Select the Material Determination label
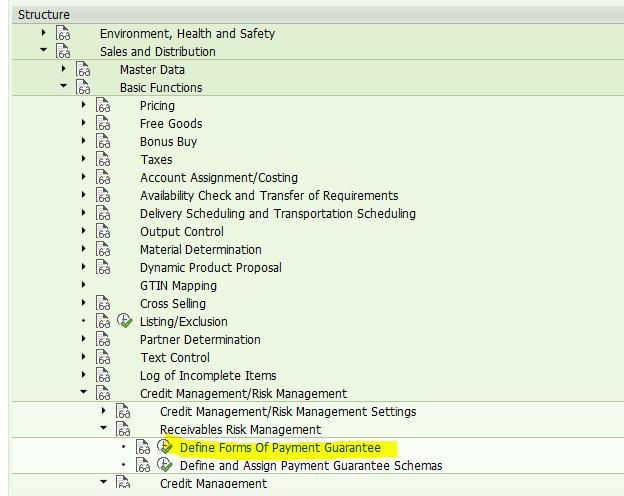This screenshot has height=496, width=624. tap(201, 250)
